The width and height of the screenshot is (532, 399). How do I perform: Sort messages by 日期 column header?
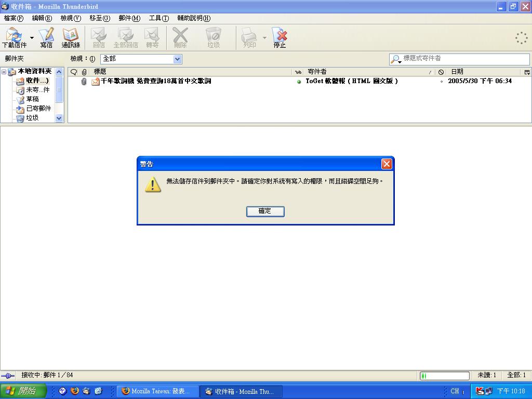point(485,72)
